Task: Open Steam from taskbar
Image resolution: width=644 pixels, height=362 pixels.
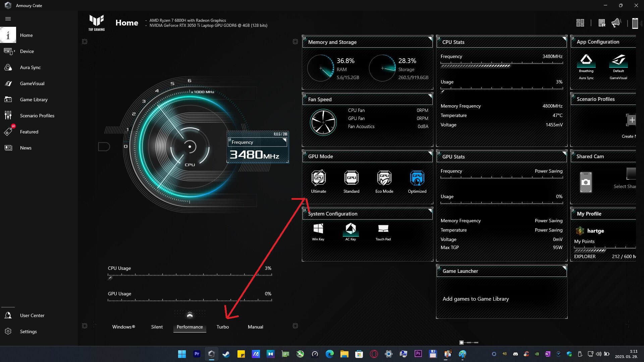Action: click(226, 354)
